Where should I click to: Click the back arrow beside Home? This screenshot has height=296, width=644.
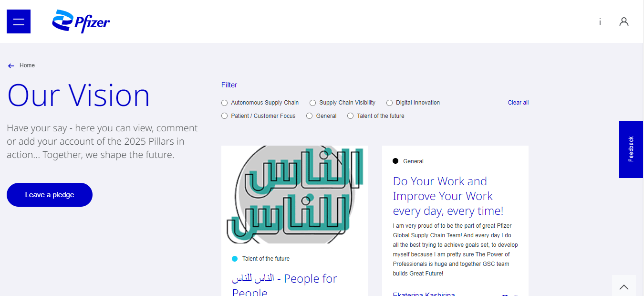pos(11,66)
